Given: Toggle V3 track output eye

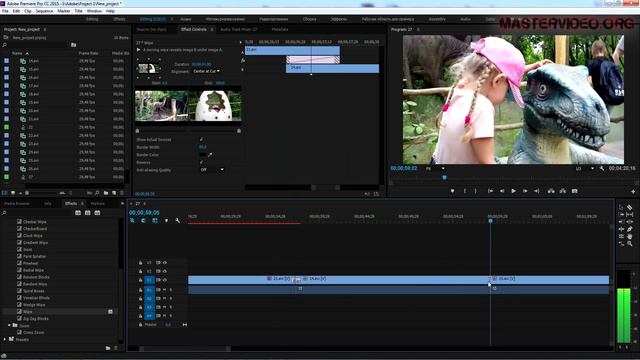Looking at the screenshot, I should pos(164,262).
